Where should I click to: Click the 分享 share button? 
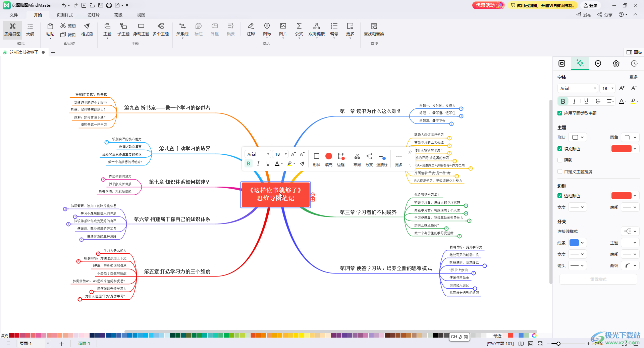point(605,15)
